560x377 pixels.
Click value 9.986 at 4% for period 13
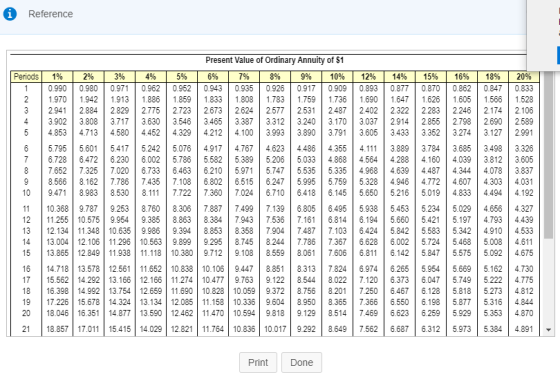[x=150, y=231]
